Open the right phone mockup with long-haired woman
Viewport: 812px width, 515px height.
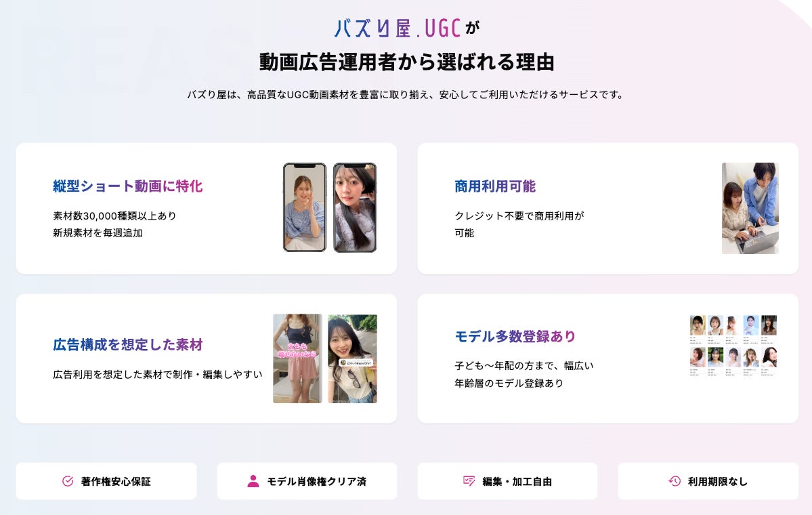click(x=355, y=207)
